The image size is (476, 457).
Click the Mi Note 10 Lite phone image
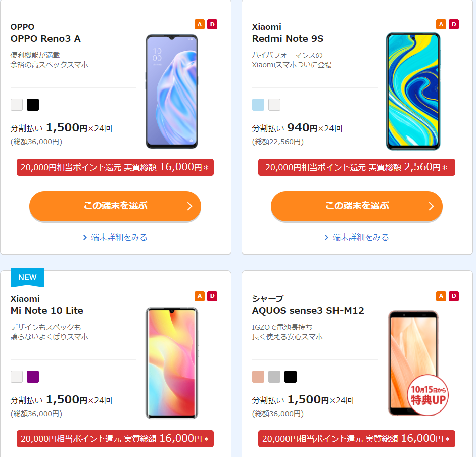coord(172,363)
